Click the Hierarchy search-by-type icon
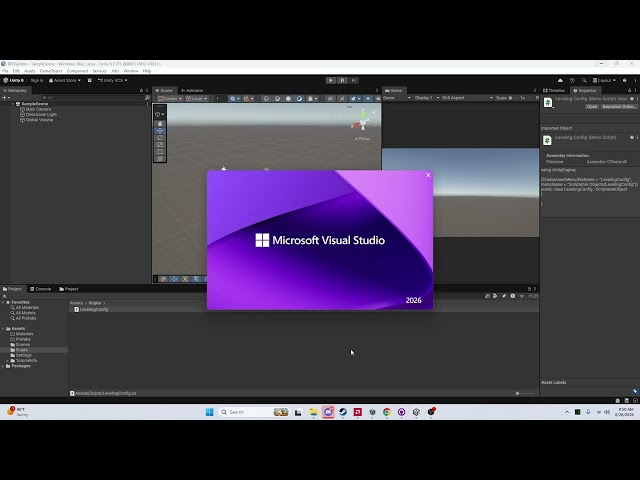The image size is (640, 480). 147,98
